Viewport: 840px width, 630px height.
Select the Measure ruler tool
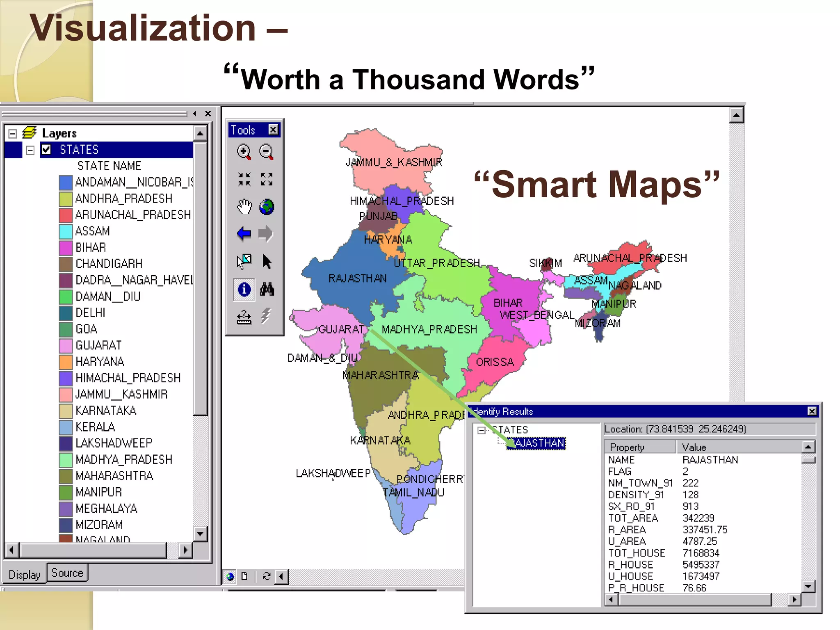click(244, 317)
